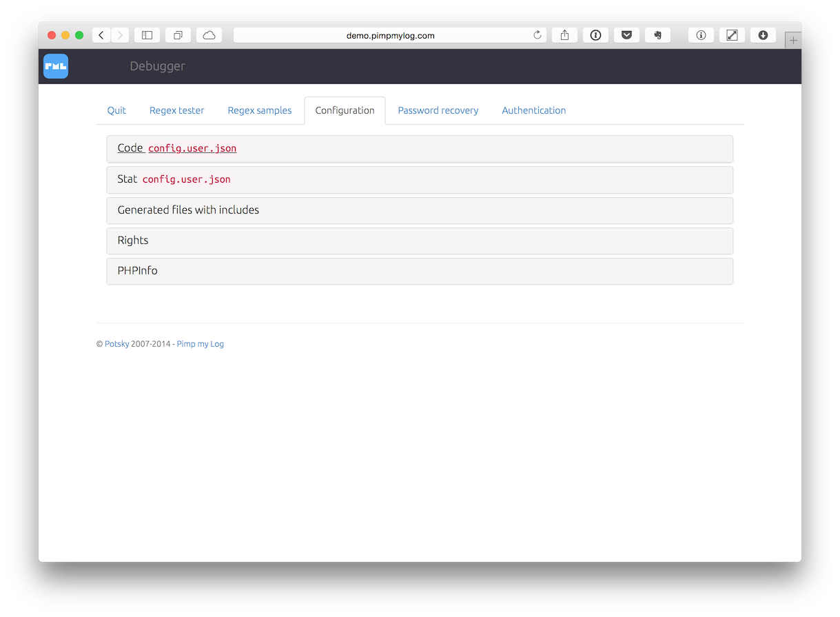Click the resize window extension icon
Image resolution: width=840 pixels, height=617 pixels.
732,35
